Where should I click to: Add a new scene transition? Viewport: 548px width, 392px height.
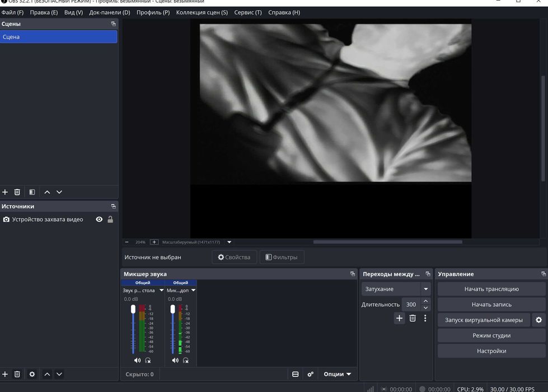399,318
